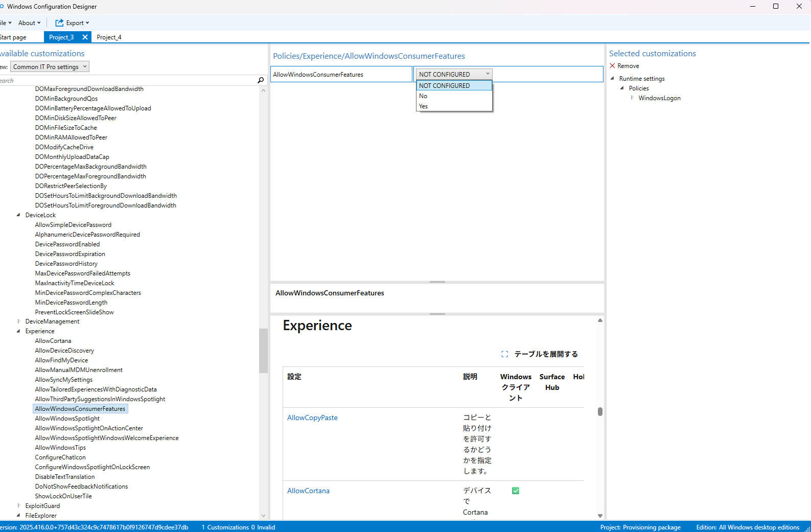
Task: Open the Common IT Pro settings dropdown
Action: tap(50, 67)
